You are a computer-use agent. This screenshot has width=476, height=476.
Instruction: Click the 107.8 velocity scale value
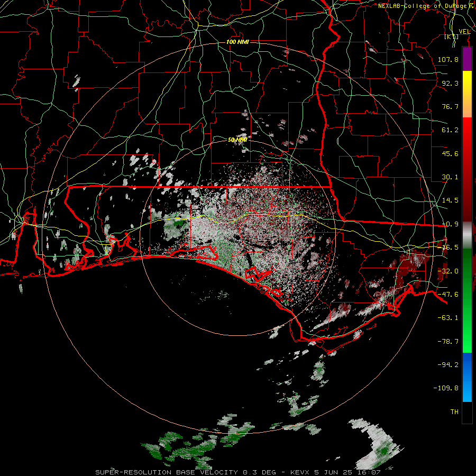pos(448,59)
